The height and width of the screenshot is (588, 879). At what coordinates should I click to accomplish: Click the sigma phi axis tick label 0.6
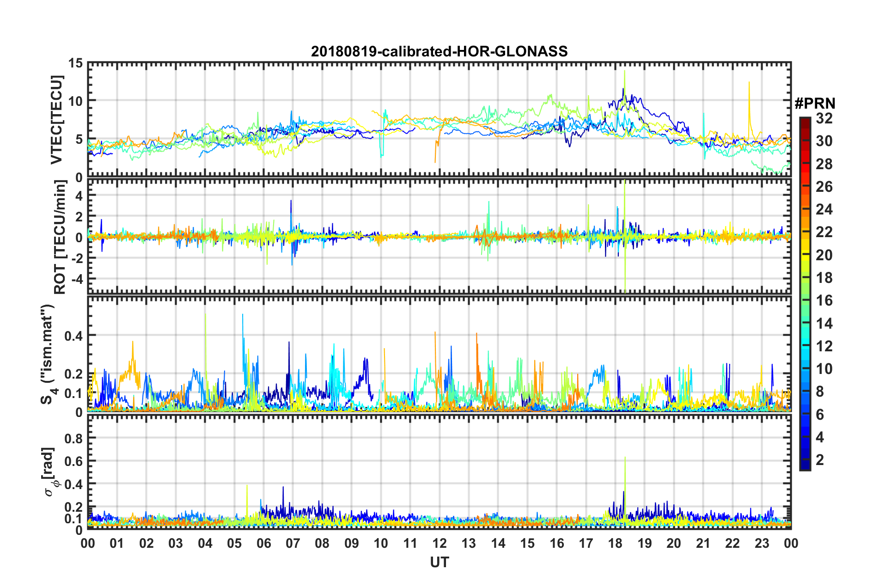coord(73,461)
